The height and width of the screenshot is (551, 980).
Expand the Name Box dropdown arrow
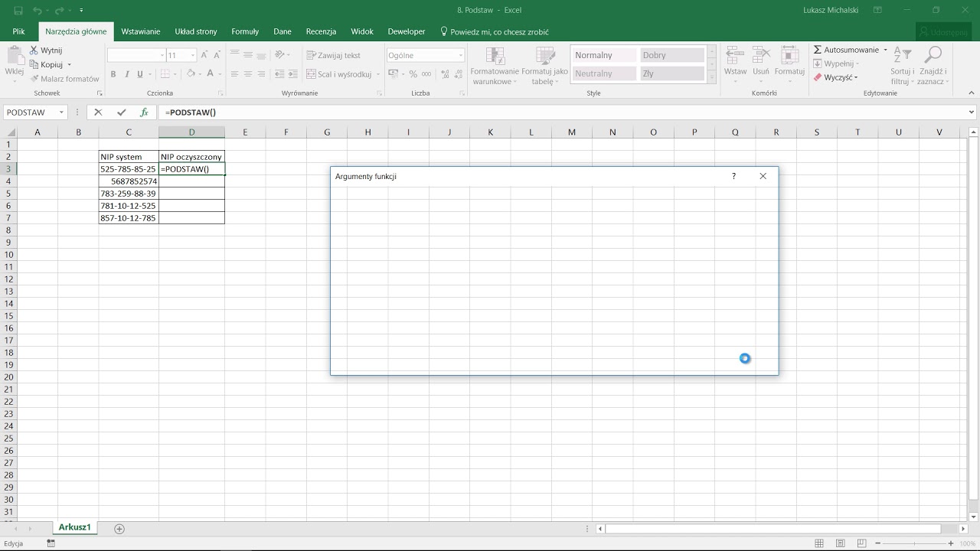[61, 112]
